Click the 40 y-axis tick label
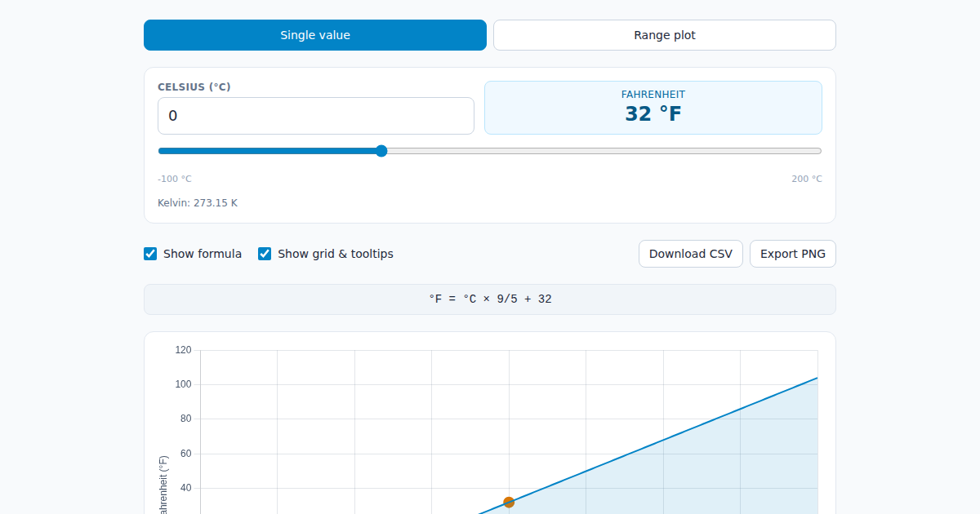 [x=185, y=488]
